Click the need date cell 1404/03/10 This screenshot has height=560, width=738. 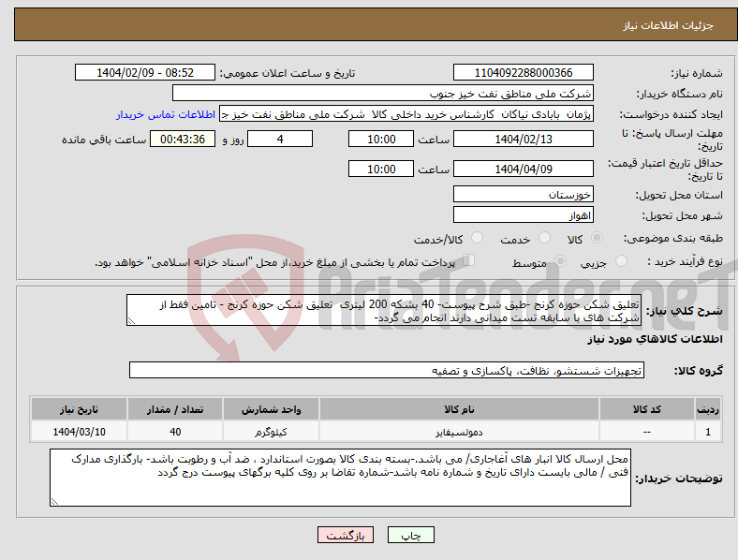point(79,432)
